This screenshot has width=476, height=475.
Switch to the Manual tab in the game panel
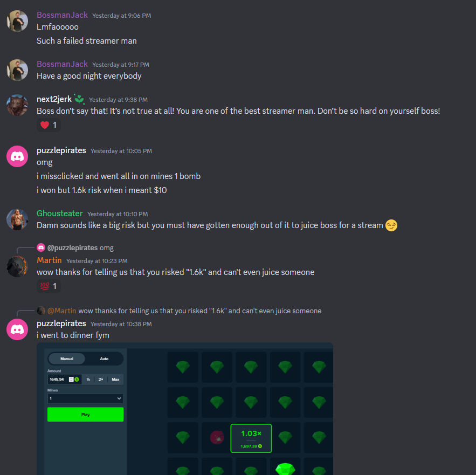[x=67, y=359]
